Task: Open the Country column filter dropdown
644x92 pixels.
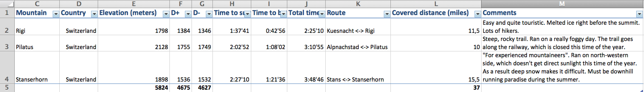Action: pos(94,14)
